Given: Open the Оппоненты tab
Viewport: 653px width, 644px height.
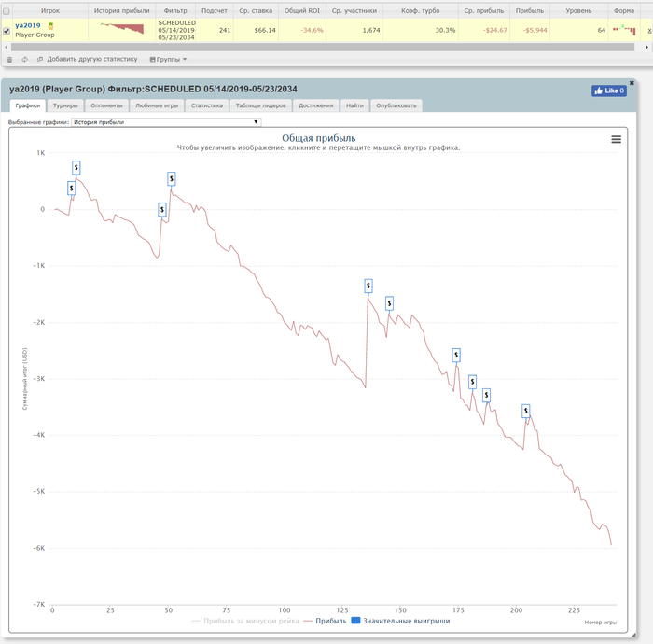Looking at the screenshot, I should pos(106,105).
